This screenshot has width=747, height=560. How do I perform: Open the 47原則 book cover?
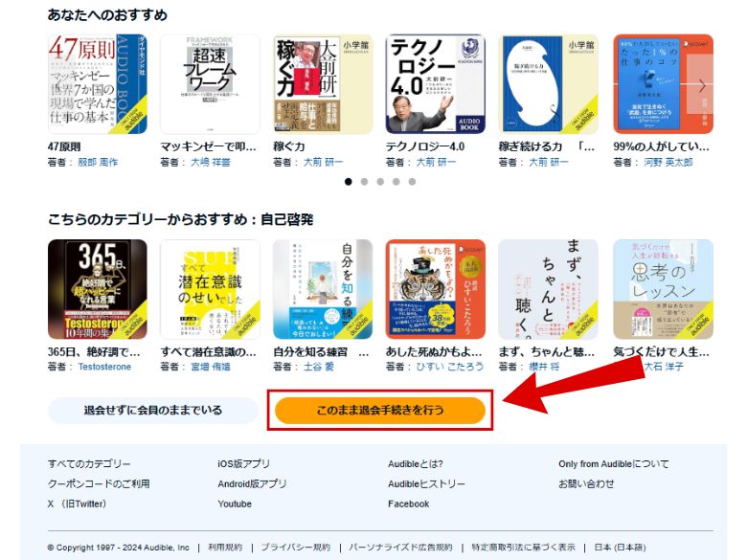click(x=97, y=84)
